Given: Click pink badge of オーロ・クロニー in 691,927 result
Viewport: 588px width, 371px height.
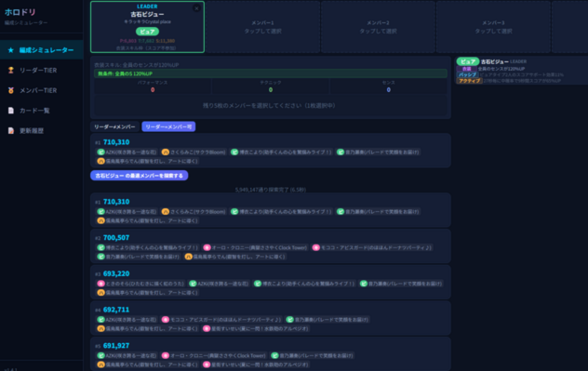Looking at the screenshot, I should 166,355.
